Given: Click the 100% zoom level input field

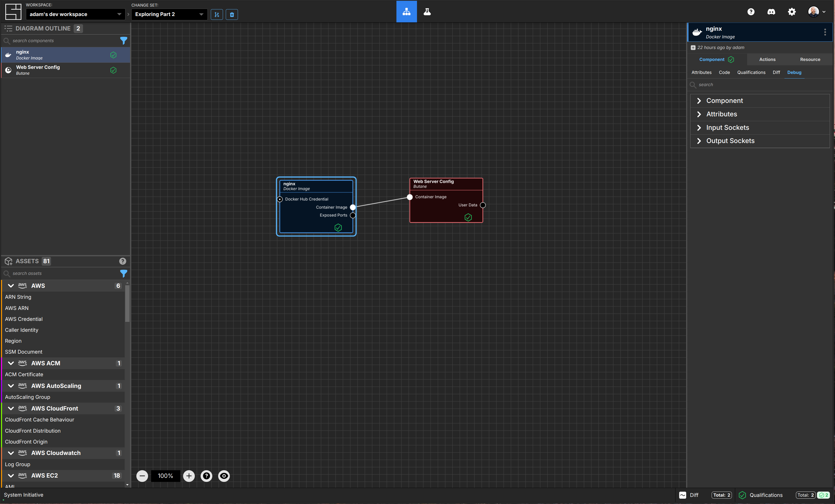Looking at the screenshot, I should point(166,475).
